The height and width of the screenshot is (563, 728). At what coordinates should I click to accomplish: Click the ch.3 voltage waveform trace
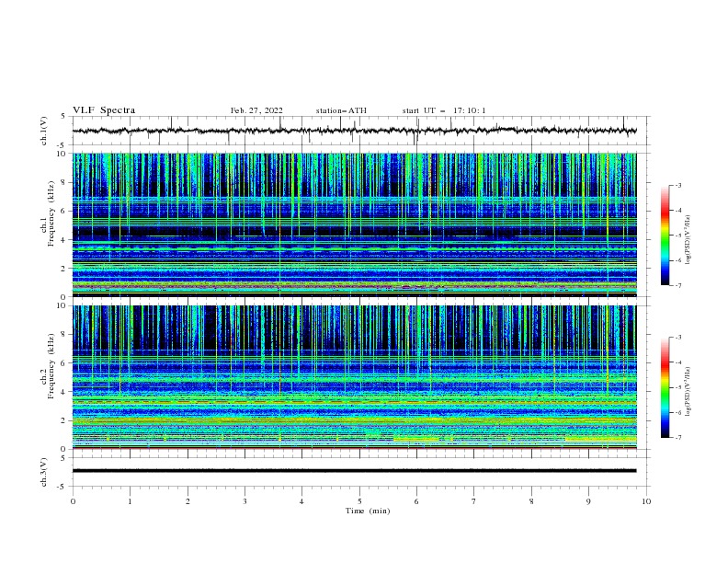point(354,471)
